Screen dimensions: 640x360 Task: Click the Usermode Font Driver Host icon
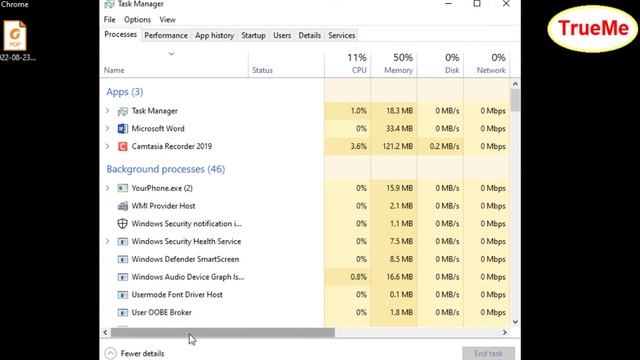pos(122,295)
